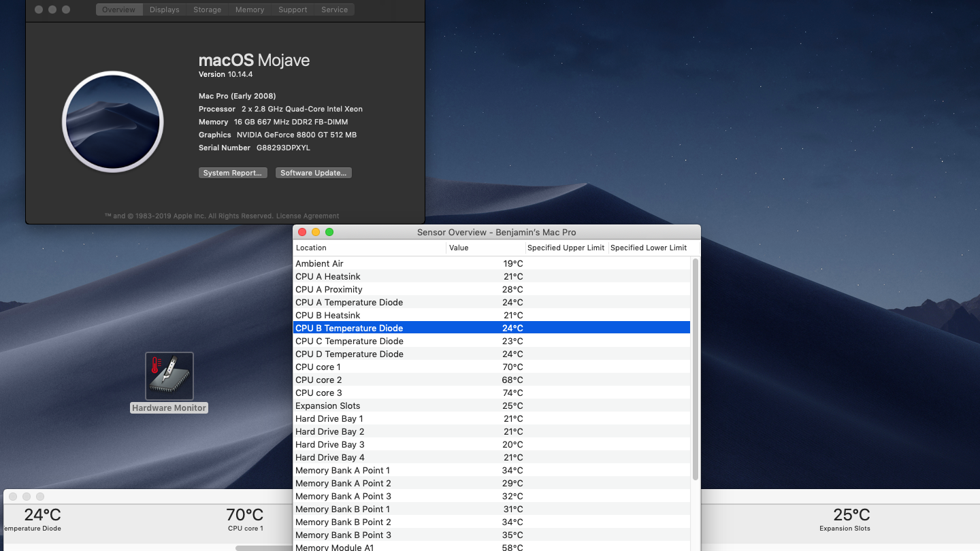
Task: Select the Hard Drive Bay 4 row
Action: click(x=491, y=457)
